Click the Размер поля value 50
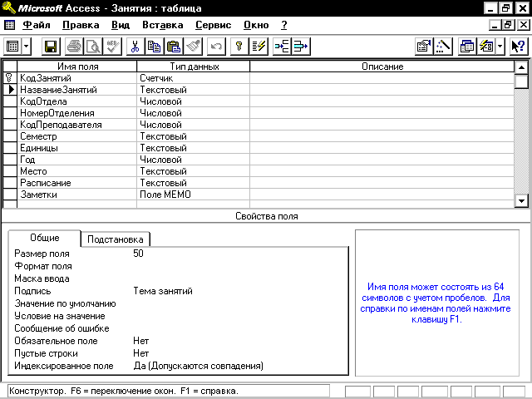Screen dimensions: 532x399 click(138, 254)
